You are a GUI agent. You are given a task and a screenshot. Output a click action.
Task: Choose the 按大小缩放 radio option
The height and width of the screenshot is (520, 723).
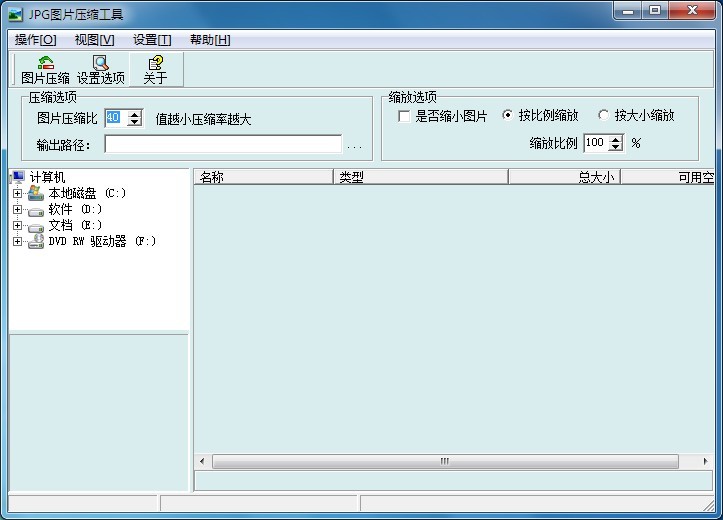point(603,116)
